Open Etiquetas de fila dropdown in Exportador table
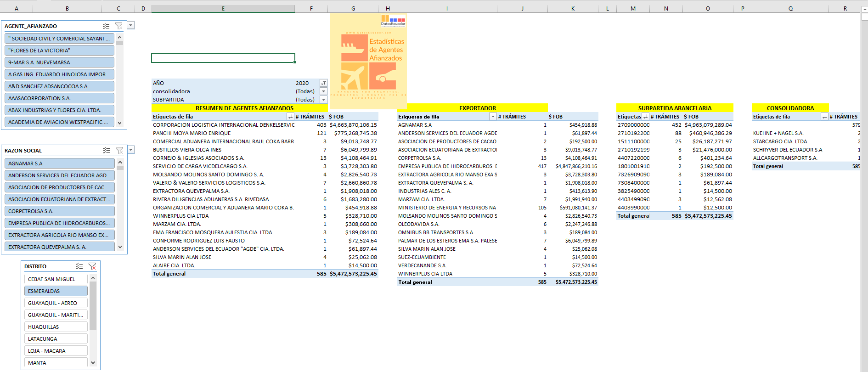The image size is (868, 372). 493,117
